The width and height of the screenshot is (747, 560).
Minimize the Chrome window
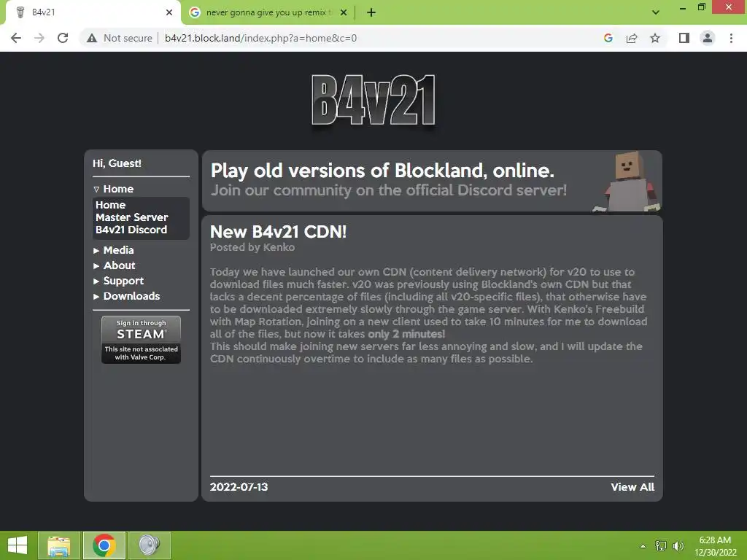pos(682,7)
